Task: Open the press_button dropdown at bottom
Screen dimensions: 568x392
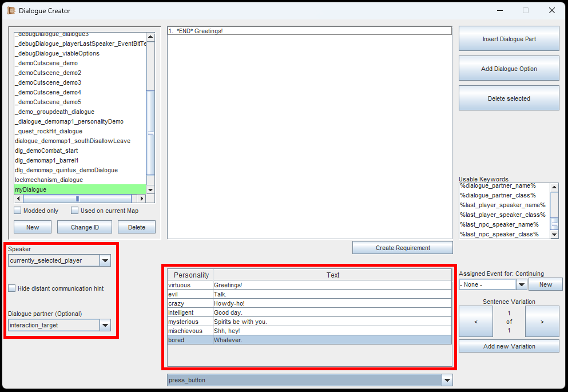Action: (447, 380)
